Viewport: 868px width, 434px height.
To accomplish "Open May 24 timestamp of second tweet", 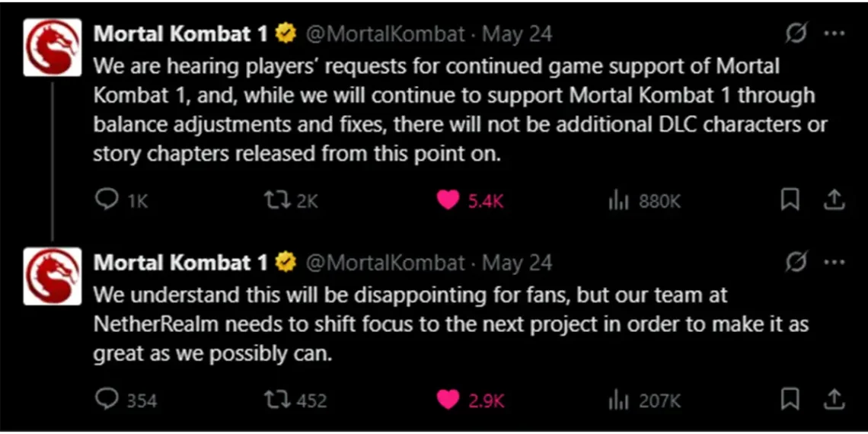I will (517, 263).
